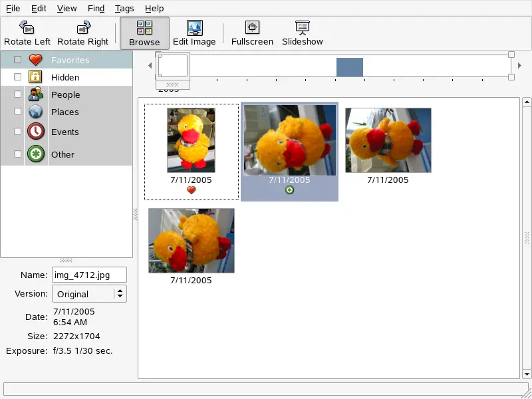Open the Find menu

[96, 9]
